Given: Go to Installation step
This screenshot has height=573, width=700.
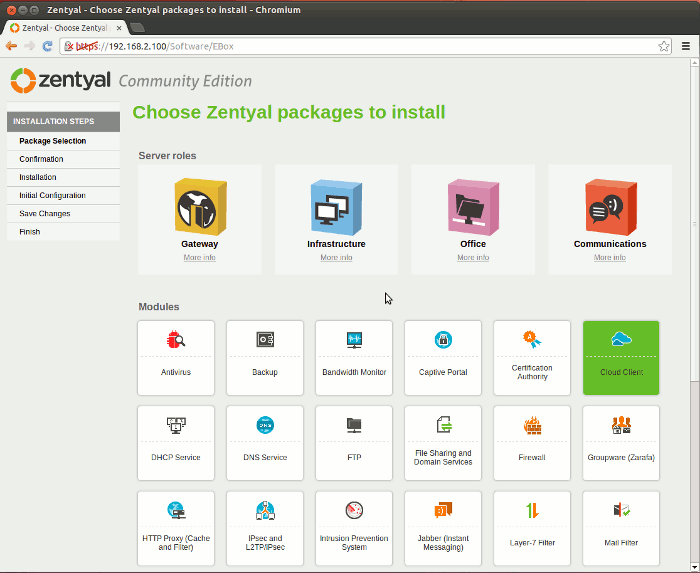Looking at the screenshot, I should [63, 177].
